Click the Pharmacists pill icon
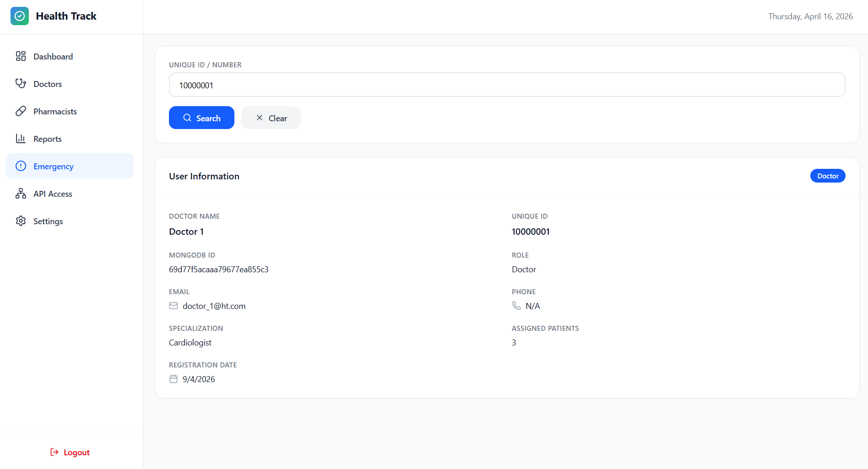The image size is (868, 469). click(x=21, y=111)
